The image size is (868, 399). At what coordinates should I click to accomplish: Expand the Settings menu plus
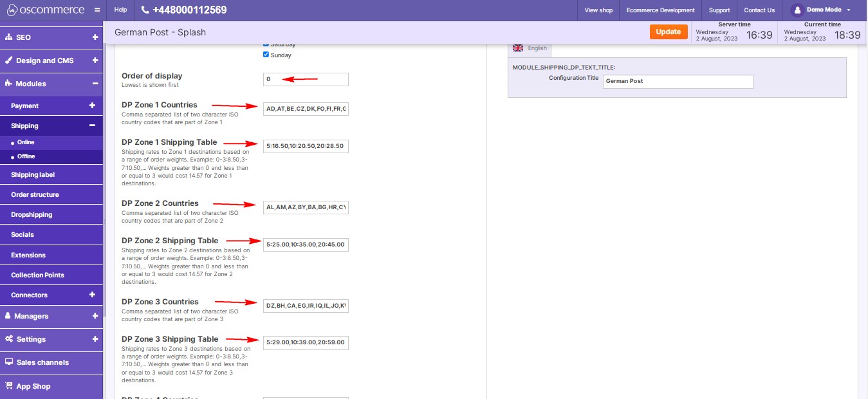pyautogui.click(x=95, y=339)
